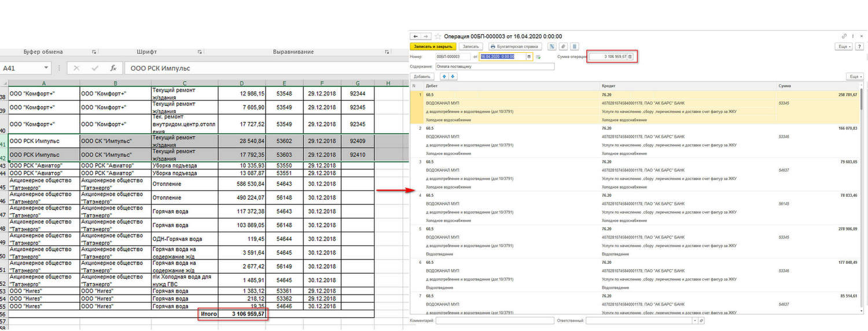Open calculator icon in Сумма операции field

point(631,57)
